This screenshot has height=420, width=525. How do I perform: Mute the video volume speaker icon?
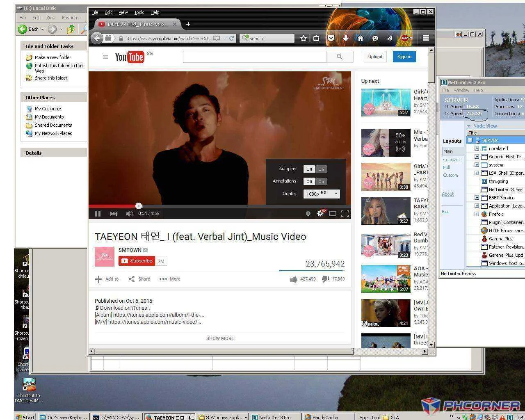coord(129,213)
